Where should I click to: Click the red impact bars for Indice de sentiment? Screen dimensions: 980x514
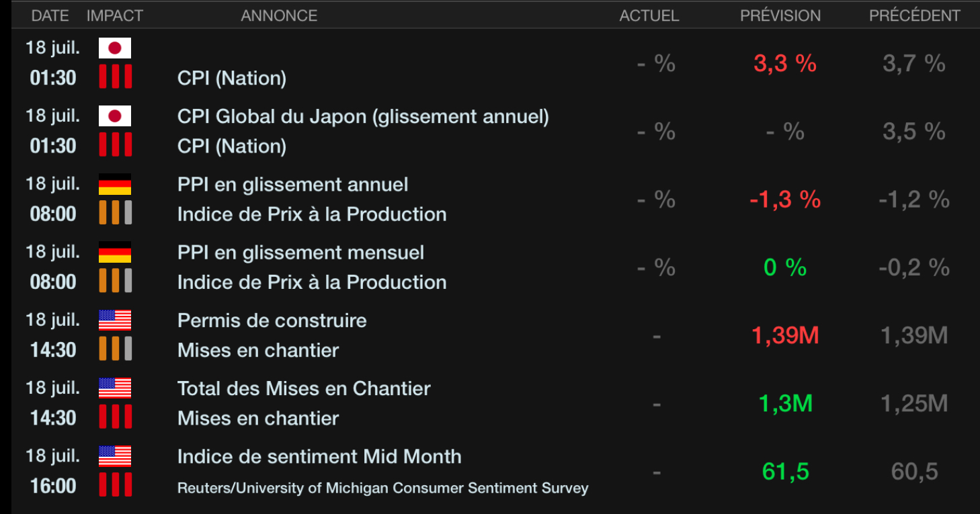pyautogui.click(x=115, y=484)
